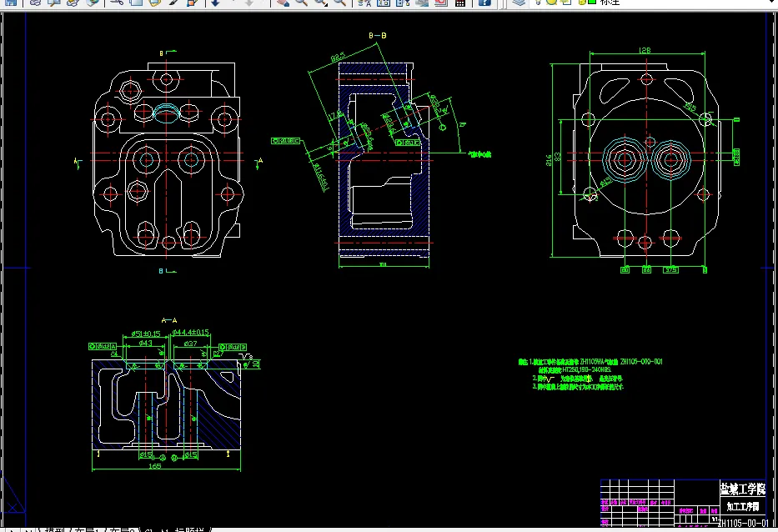Open the Zoom Window flyout tool
Image resolution: width=778 pixels, height=532 pixels.
pyautogui.click(x=320, y=3)
